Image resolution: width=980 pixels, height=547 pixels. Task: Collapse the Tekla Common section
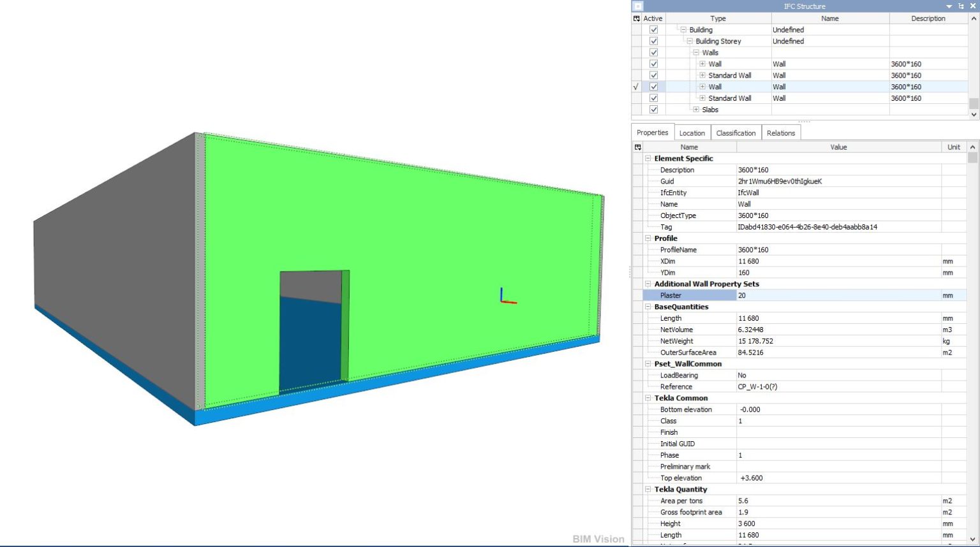[x=647, y=398]
